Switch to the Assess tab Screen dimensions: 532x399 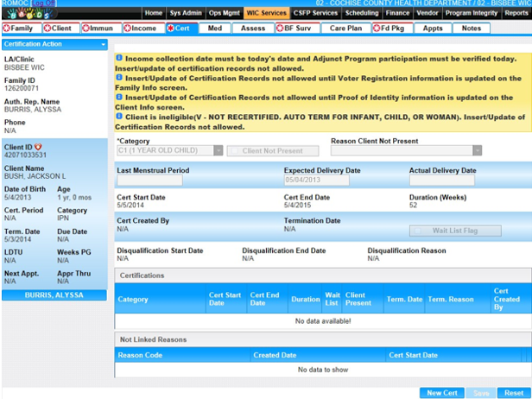point(253,28)
